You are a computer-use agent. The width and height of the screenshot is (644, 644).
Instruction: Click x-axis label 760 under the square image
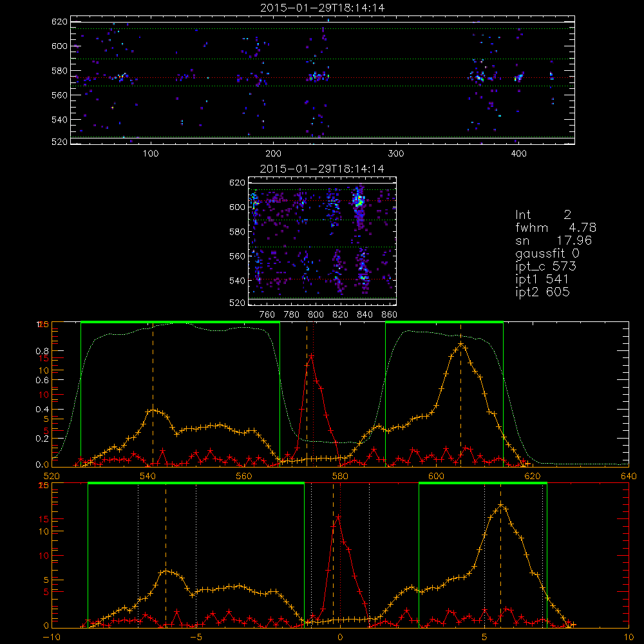267,315
